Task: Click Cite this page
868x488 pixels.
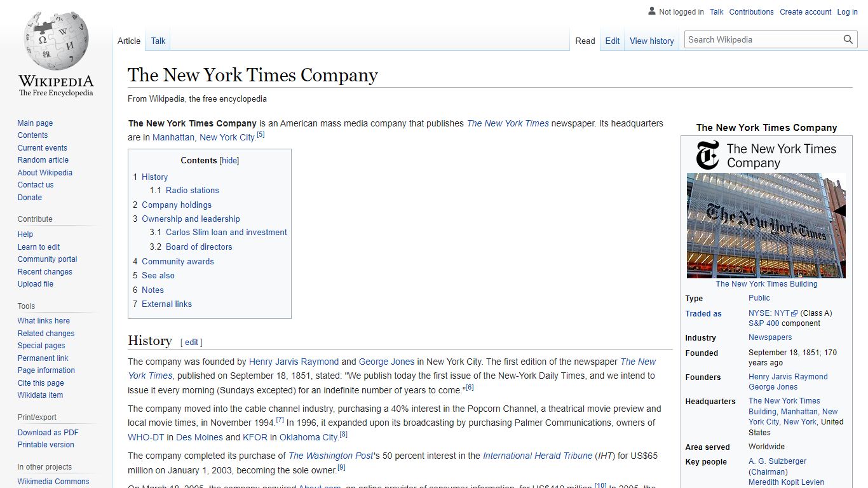Action: [x=41, y=383]
